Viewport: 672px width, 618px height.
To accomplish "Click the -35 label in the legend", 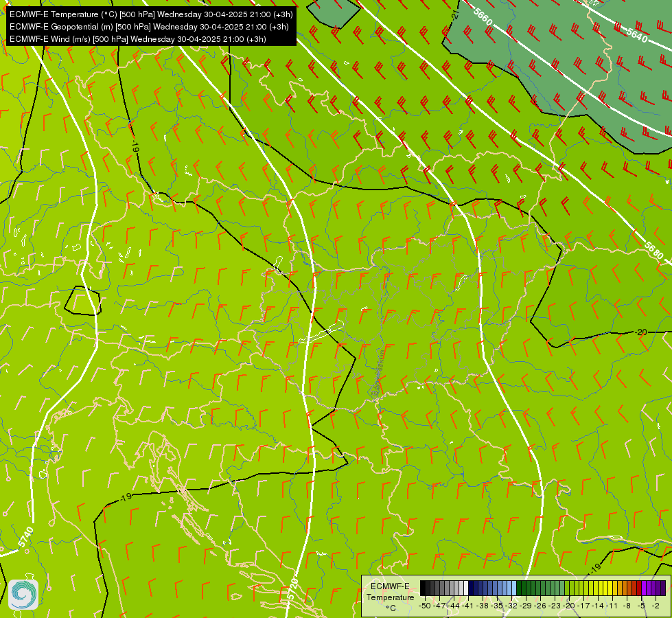I will click(x=497, y=606).
